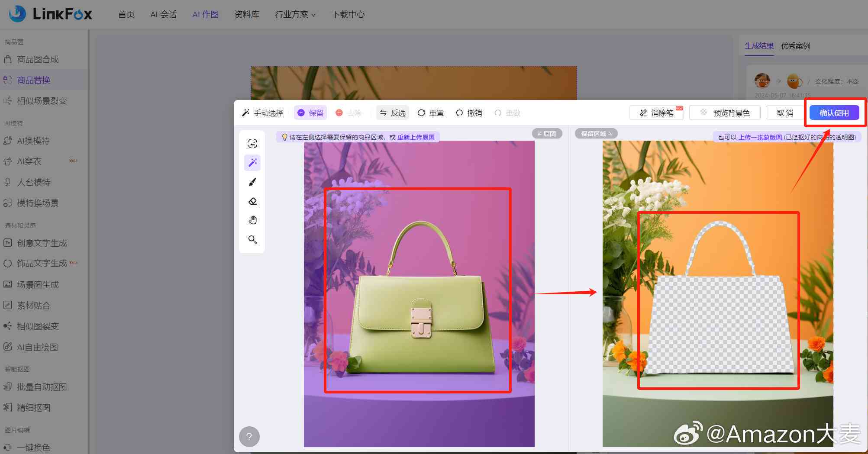The width and height of the screenshot is (868, 454).
Task: Click the 手动选择 tool button
Action: [262, 113]
